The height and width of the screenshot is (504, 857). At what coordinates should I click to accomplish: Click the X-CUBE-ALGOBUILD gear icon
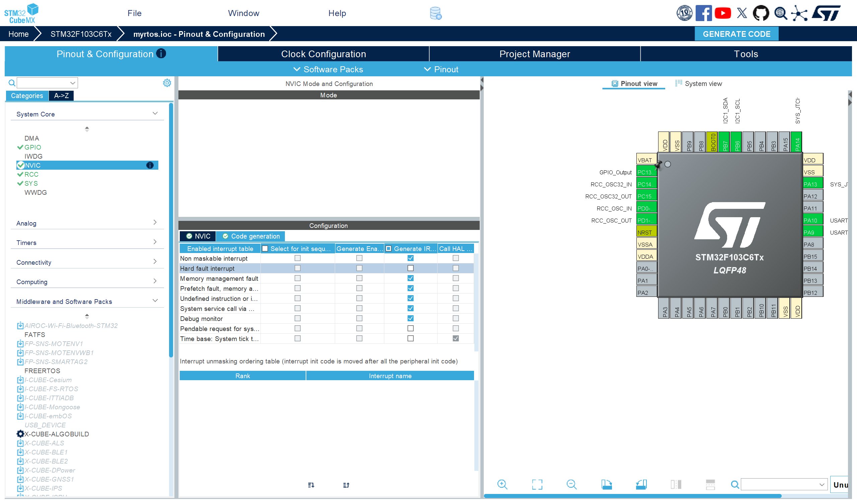(20, 434)
